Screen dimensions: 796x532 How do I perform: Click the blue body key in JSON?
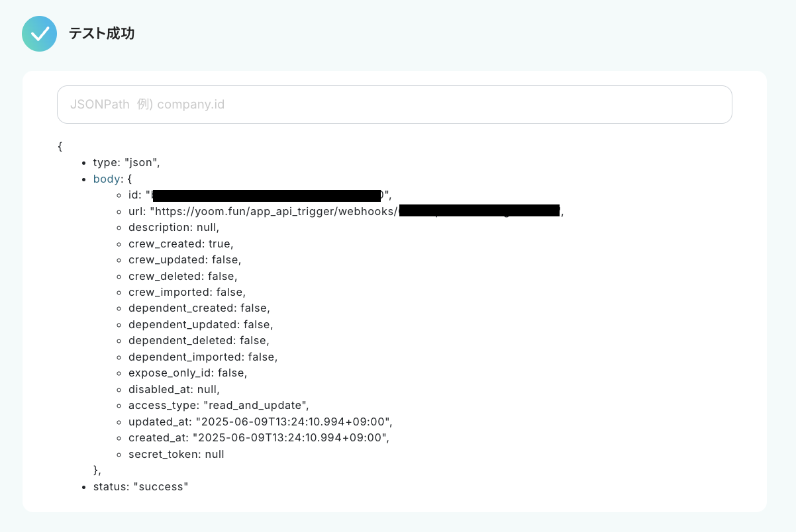point(107,179)
